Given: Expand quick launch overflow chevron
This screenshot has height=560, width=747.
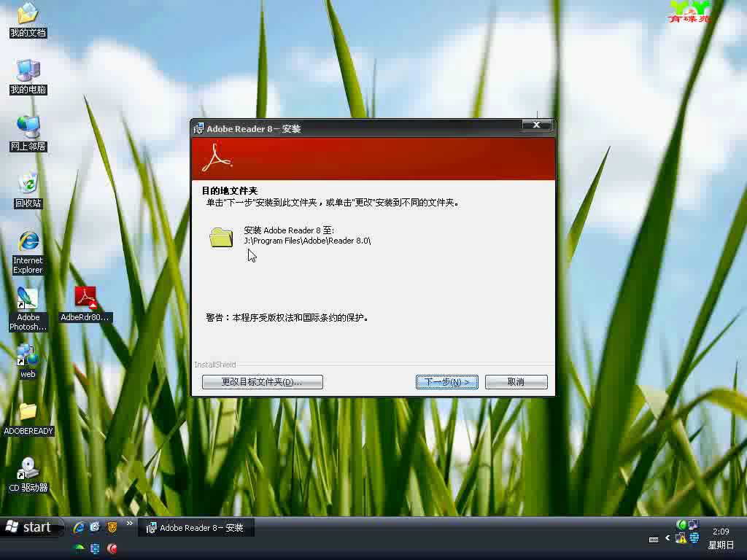Looking at the screenshot, I should pos(130,524).
